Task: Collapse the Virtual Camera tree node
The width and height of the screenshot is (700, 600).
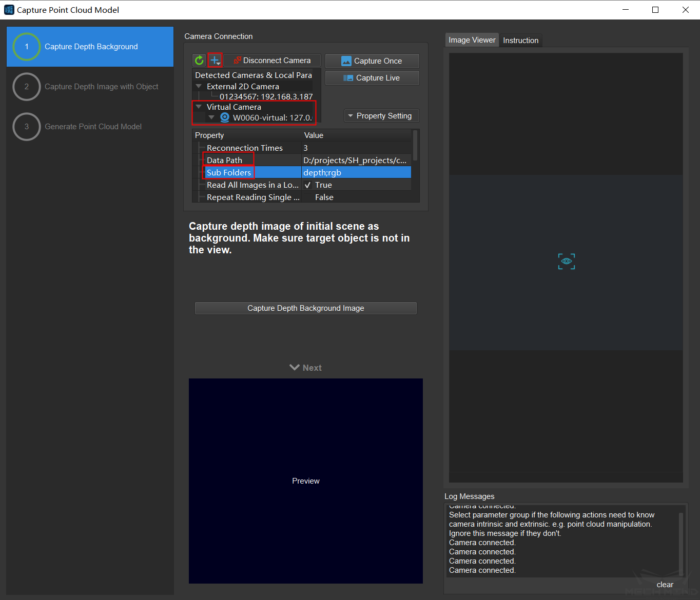Action: (x=199, y=107)
